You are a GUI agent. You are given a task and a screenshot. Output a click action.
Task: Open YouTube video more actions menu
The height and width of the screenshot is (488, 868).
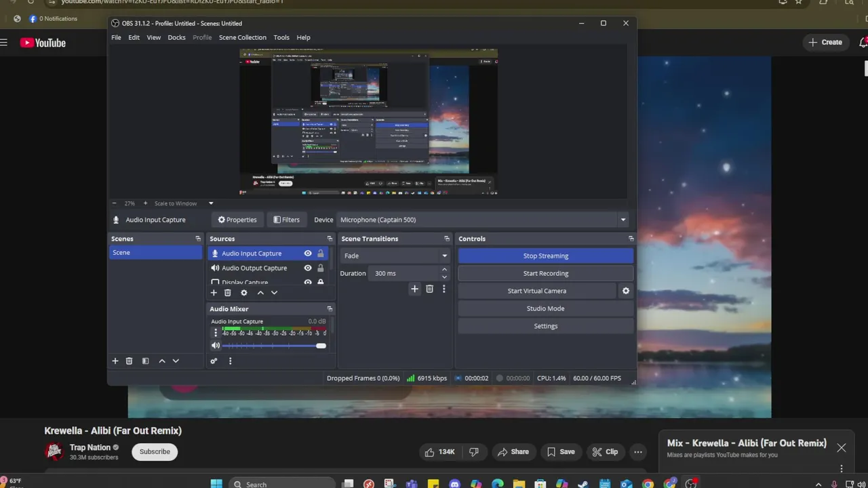pyautogui.click(x=638, y=452)
